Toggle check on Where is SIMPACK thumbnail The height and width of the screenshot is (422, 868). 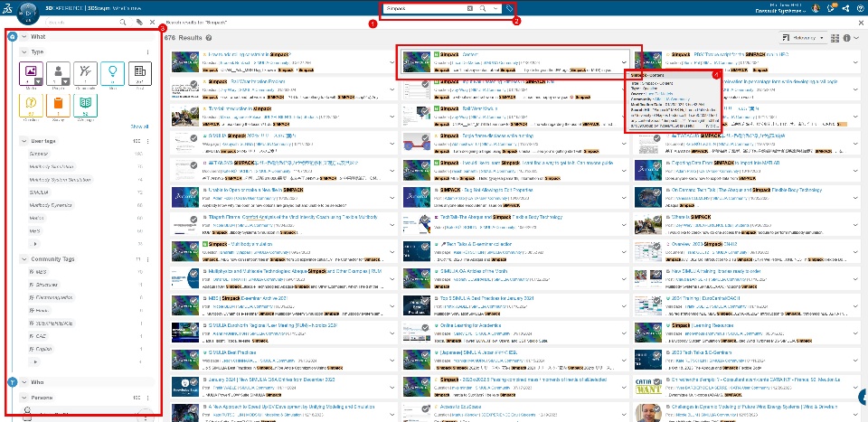tap(657, 220)
